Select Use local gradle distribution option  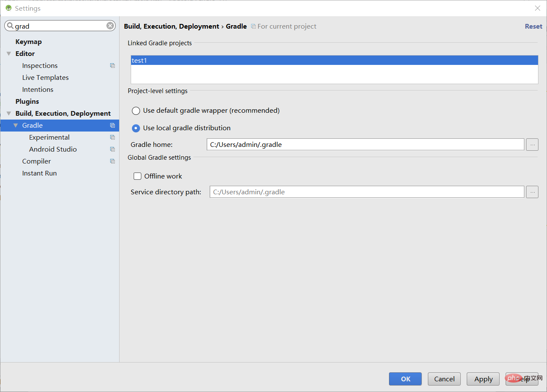click(x=135, y=128)
